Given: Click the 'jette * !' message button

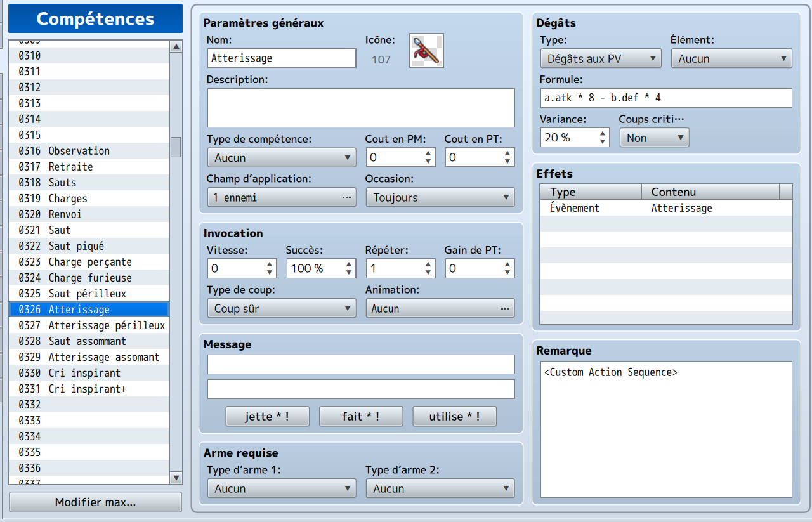Looking at the screenshot, I should (267, 416).
